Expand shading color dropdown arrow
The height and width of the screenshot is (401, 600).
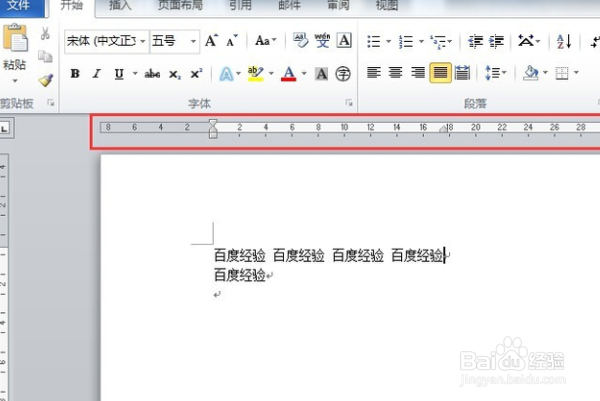(545, 72)
